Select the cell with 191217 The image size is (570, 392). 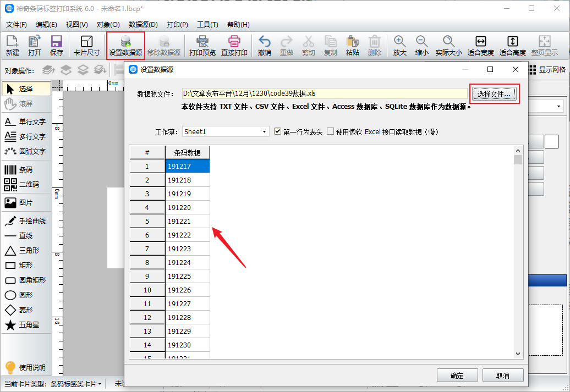tap(188, 167)
